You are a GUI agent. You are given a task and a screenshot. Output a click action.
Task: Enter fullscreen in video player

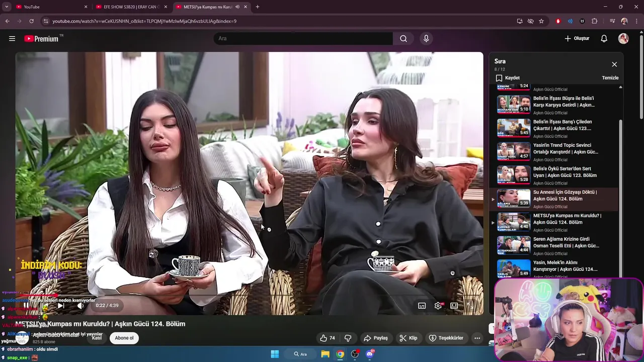(470, 305)
